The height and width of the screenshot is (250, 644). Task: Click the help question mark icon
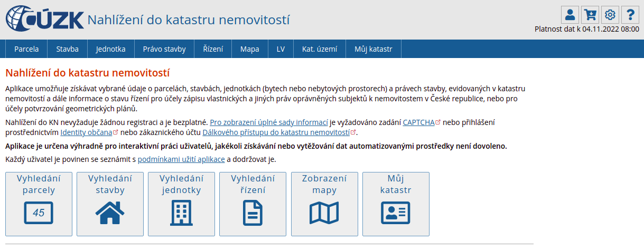pos(630,15)
